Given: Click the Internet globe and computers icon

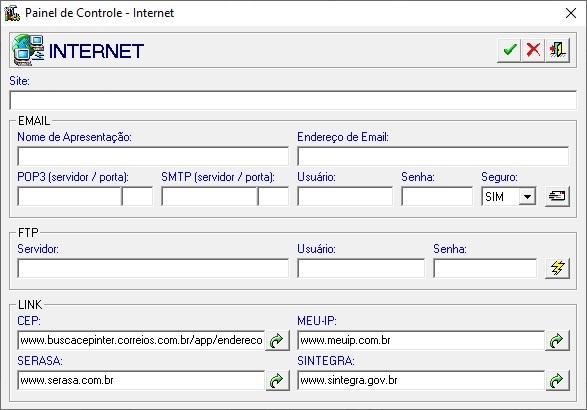Looking at the screenshot, I should 28,50.
